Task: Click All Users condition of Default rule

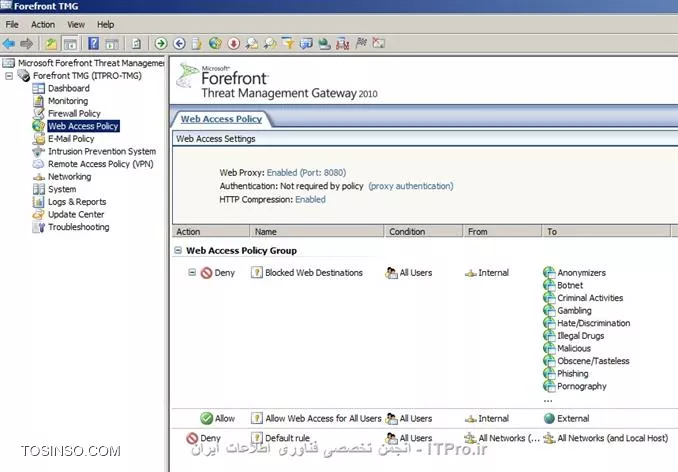Action: point(416,438)
